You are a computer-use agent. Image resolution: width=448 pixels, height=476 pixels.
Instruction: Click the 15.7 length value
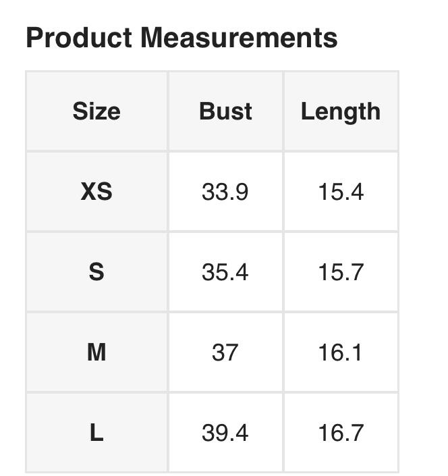pos(341,272)
